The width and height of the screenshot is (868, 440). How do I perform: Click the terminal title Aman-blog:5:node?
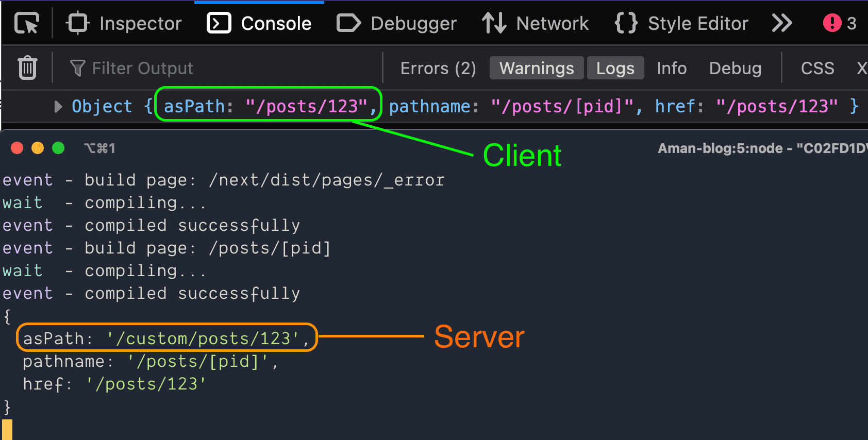tap(762, 148)
